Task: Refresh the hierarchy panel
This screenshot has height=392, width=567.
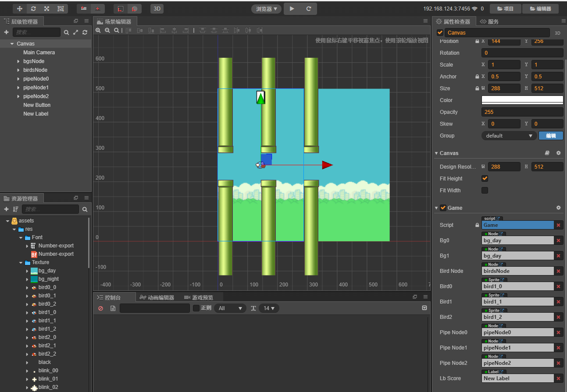Action: point(85,32)
